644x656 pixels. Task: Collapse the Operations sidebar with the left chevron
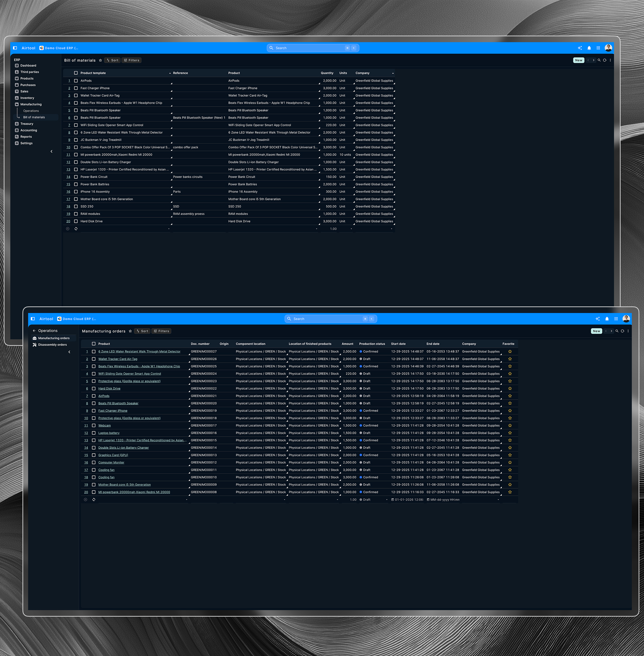(x=69, y=352)
